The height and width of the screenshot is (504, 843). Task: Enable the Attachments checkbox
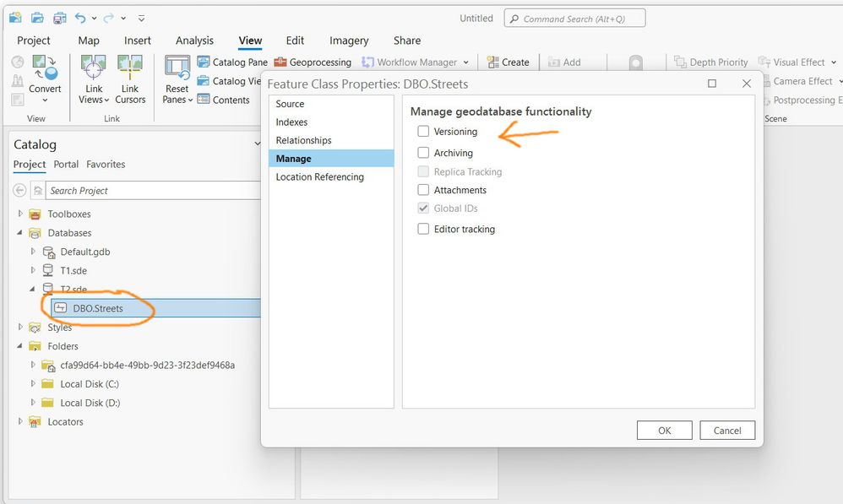pos(424,190)
